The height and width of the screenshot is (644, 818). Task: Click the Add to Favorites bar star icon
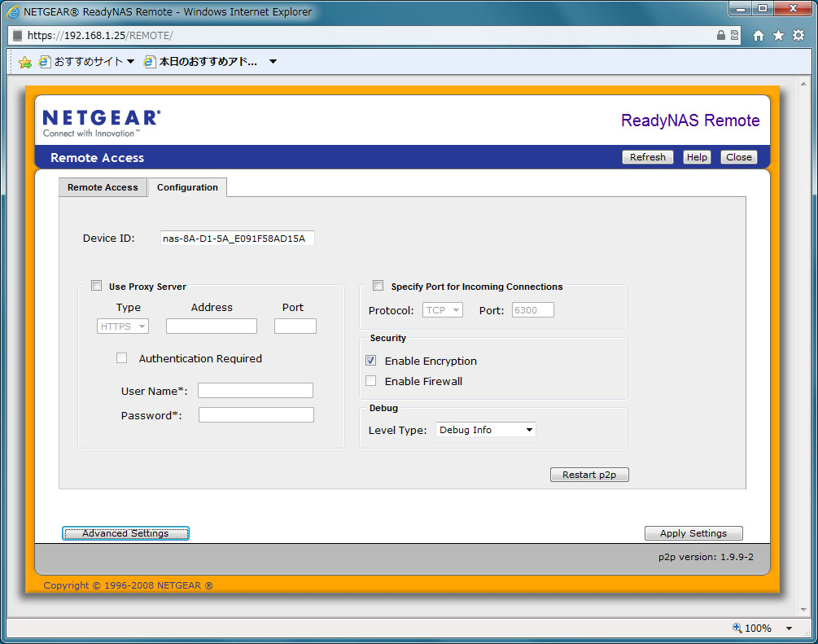(x=25, y=62)
